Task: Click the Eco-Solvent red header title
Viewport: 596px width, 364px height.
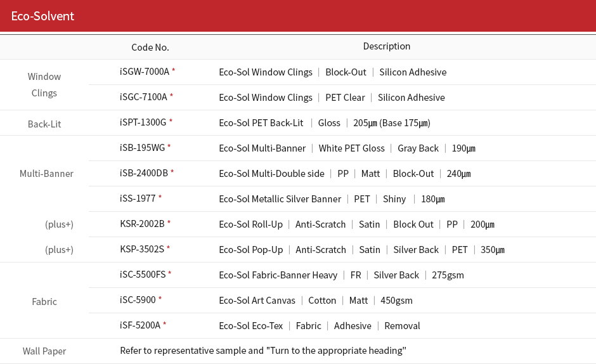Action: click(42, 16)
